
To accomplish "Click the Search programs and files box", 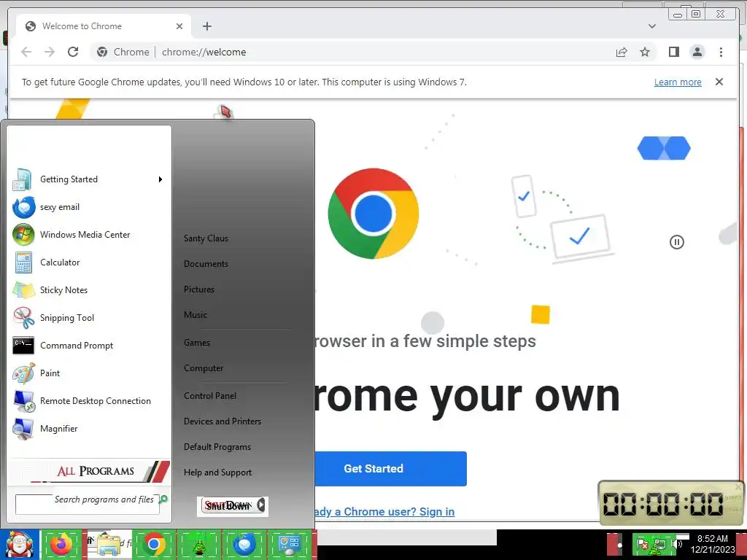I will [88, 504].
